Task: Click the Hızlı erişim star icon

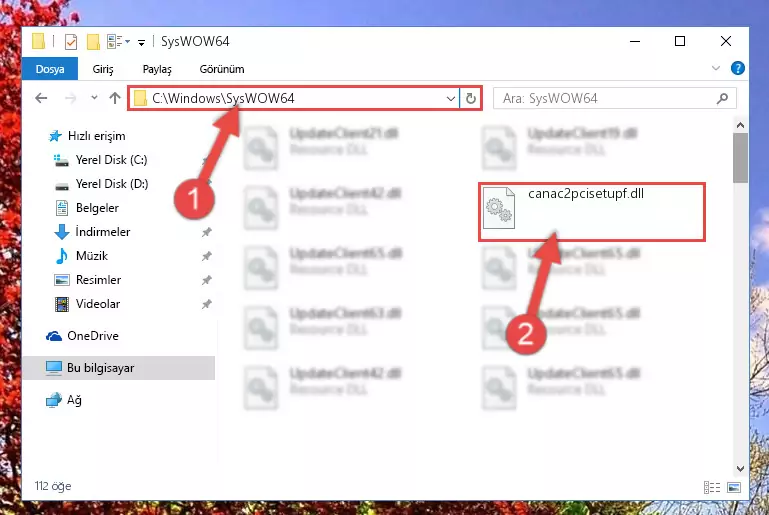Action: [55, 136]
